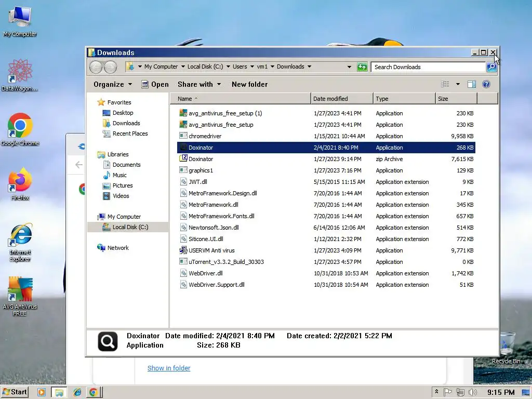This screenshot has height=399, width=532.
Task: Open Explorer help question mark icon
Action: 486,84
